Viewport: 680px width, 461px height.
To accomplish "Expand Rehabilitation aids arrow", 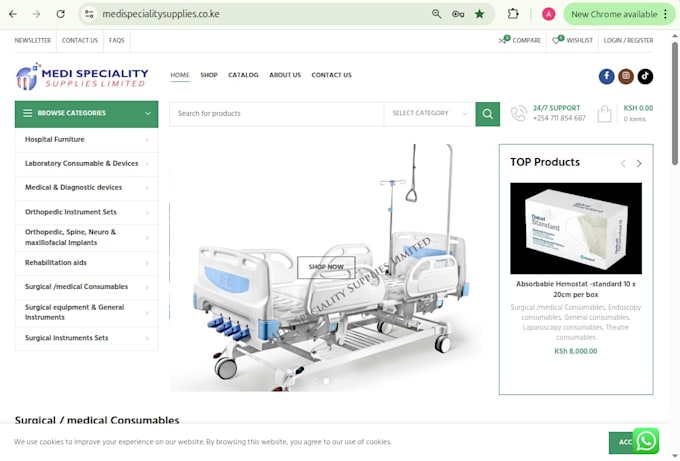I will (147, 263).
